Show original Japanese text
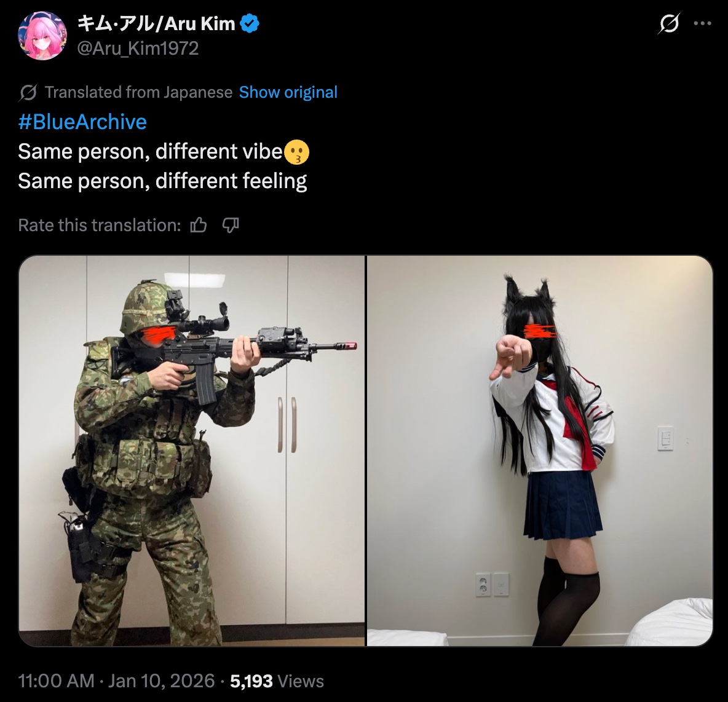 tap(288, 92)
